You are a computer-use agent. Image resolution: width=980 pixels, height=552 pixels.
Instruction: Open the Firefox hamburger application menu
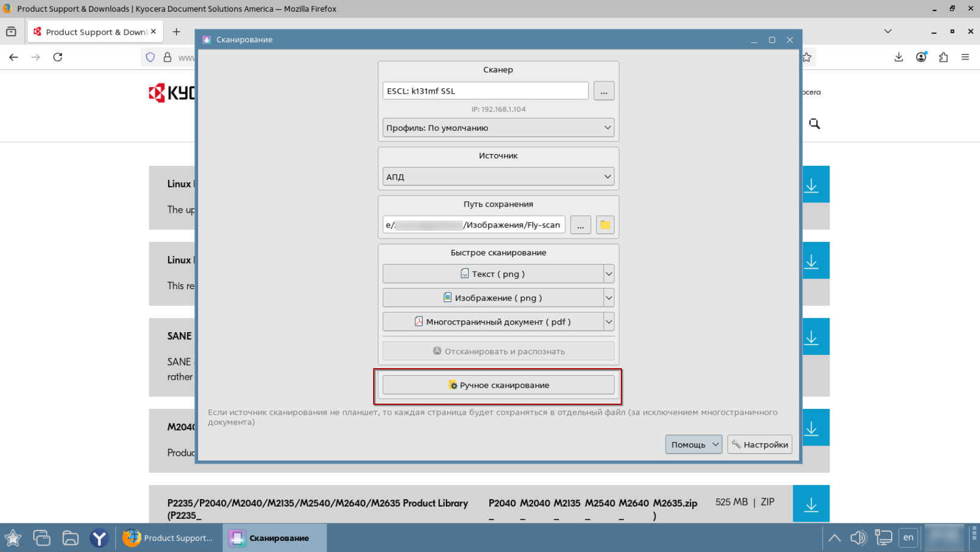coord(965,57)
